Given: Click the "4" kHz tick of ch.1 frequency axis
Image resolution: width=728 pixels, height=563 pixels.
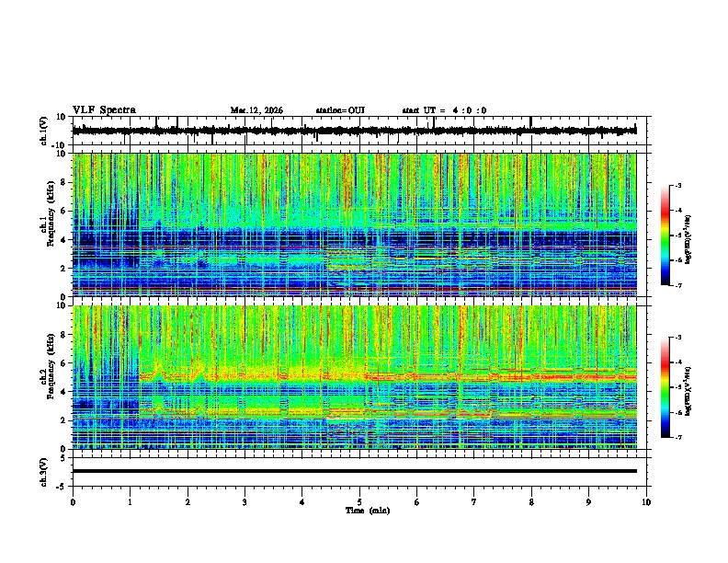Looking at the screenshot, I should [x=64, y=240].
